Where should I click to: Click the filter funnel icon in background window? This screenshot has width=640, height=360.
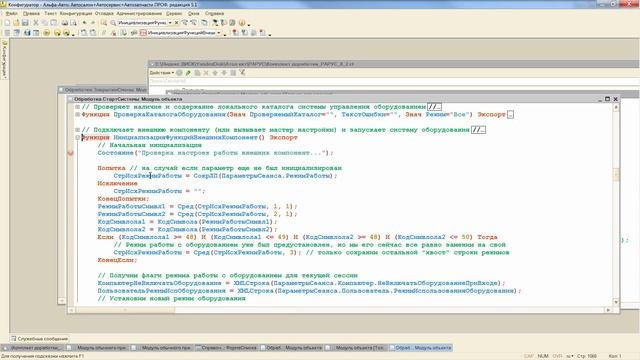pyautogui.click(x=242, y=73)
